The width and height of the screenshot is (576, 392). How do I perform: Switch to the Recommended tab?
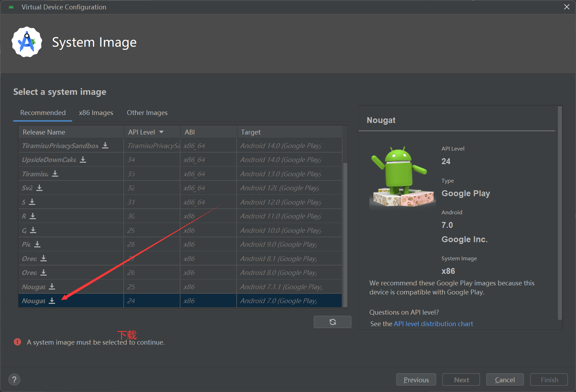43,113
